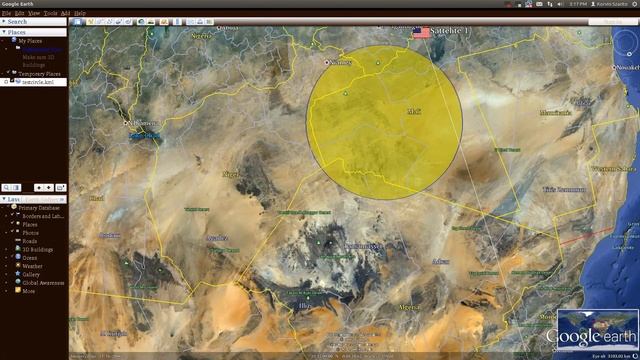Viewport: 640px width, 360px height.
Task: Click the Western Sahara map label
Action: [613, 168]
